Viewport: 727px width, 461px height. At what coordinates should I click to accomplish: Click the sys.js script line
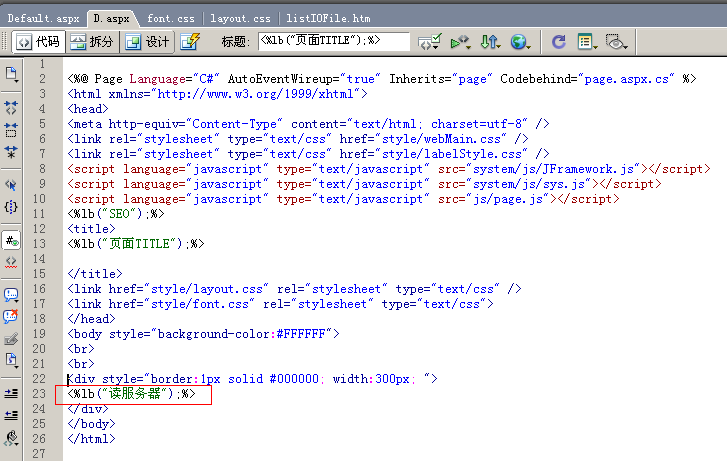point(364,184)
